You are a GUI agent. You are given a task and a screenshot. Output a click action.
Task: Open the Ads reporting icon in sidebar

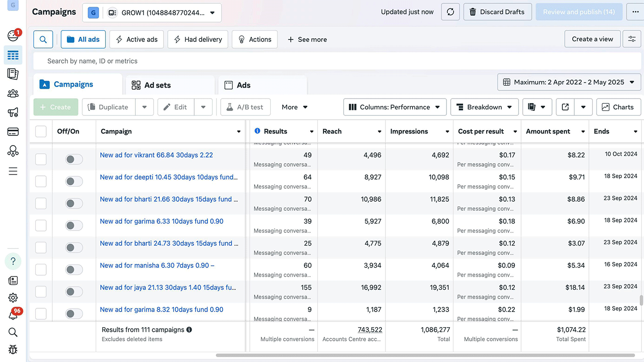13,74
